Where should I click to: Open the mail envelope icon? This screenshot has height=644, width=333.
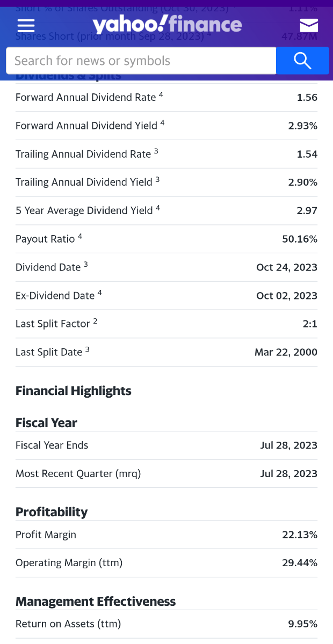point(309,25)
